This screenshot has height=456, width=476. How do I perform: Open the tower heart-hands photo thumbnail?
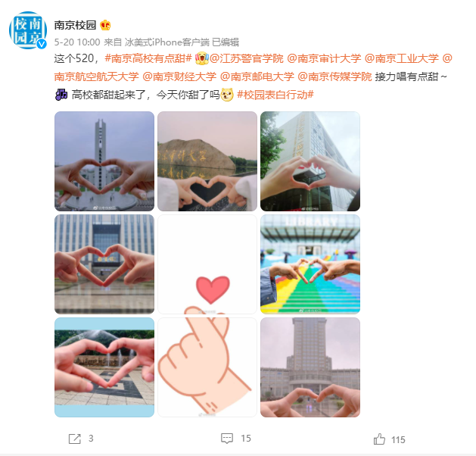coord(104,161)
